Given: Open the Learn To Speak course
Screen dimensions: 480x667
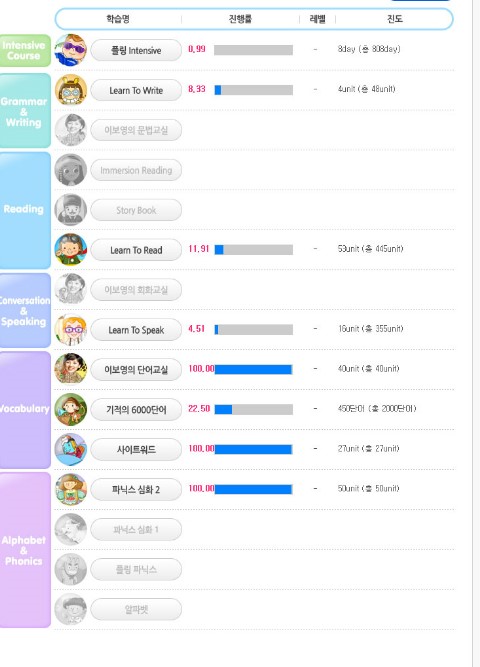Looking at the screenshot, I should pyautogui.click(x=136, y=330).
